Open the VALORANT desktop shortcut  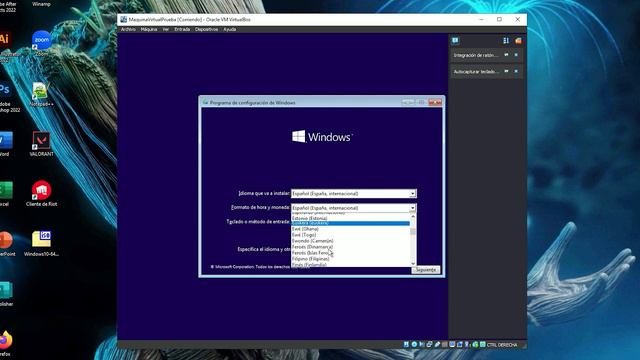[x=41, y=144]
